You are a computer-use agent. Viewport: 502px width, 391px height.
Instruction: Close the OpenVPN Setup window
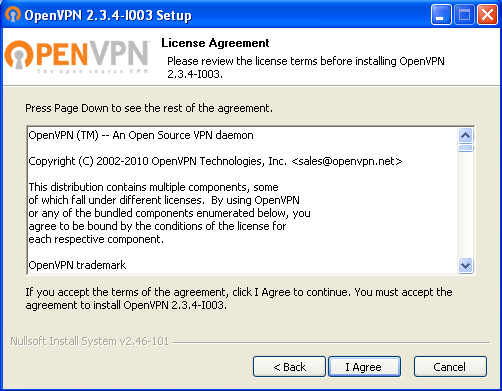pyautogui.click(x=487, y=15)
